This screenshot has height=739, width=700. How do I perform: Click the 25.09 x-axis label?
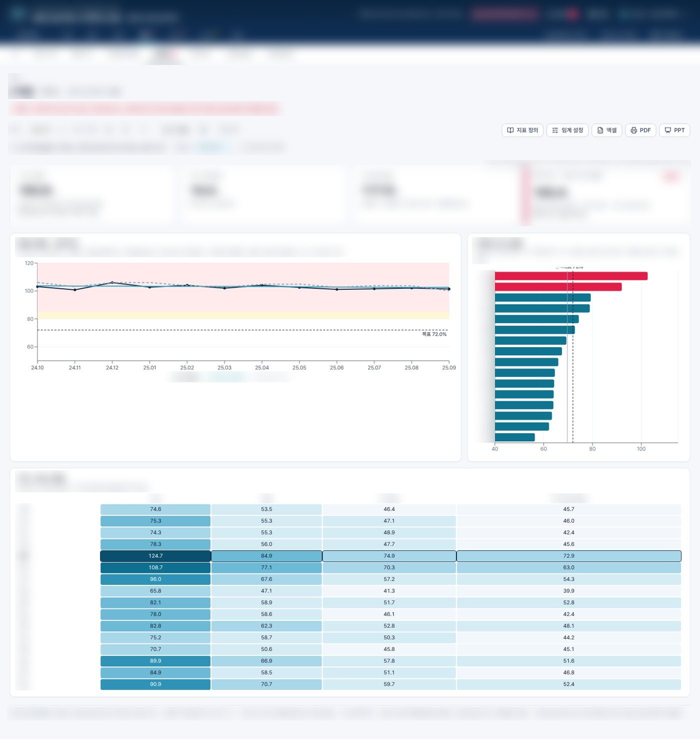click(x=449, y=368)
